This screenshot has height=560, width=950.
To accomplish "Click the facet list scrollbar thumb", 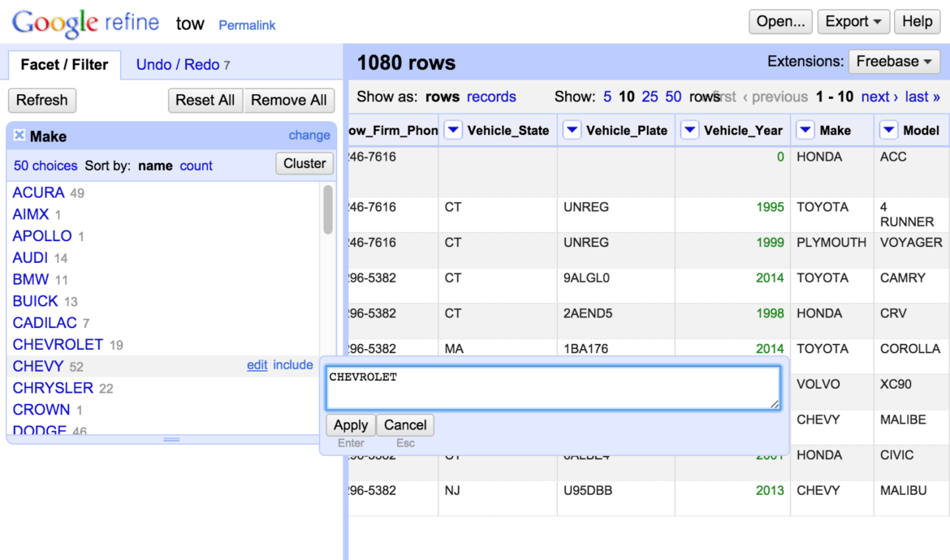I will pyautogui.click(x=328, y=209).
